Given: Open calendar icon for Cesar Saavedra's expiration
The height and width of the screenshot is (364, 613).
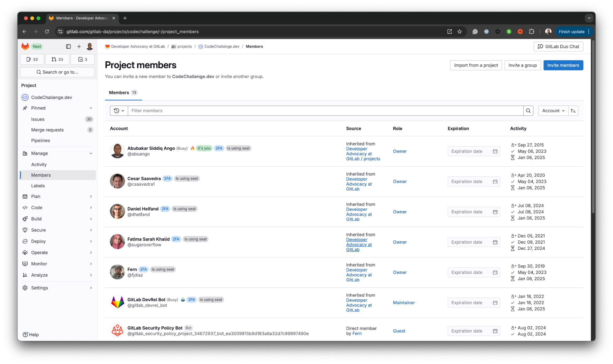Looking at the screenshot, I should click(495, 182).
